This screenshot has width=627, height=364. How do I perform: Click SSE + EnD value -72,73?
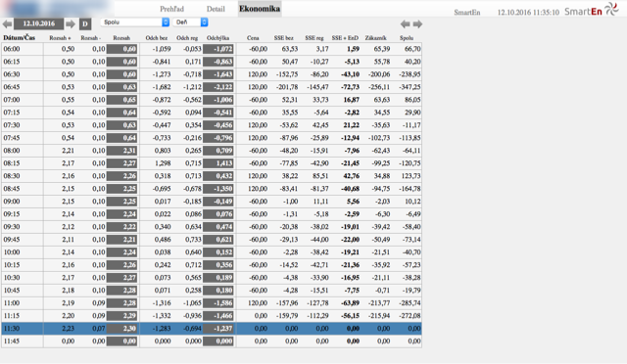(x=350, y=87)
